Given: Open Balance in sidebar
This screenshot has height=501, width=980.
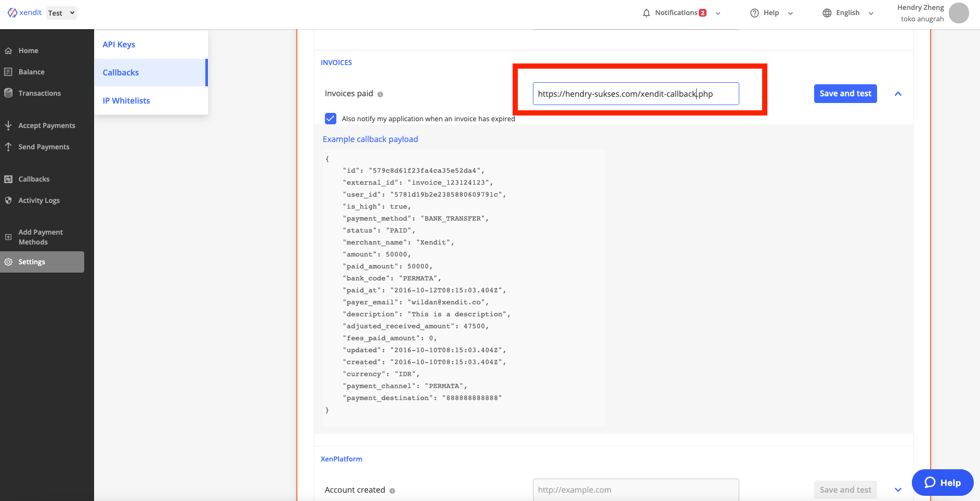Looking at the screenshot, I should [x=31, y=72].
